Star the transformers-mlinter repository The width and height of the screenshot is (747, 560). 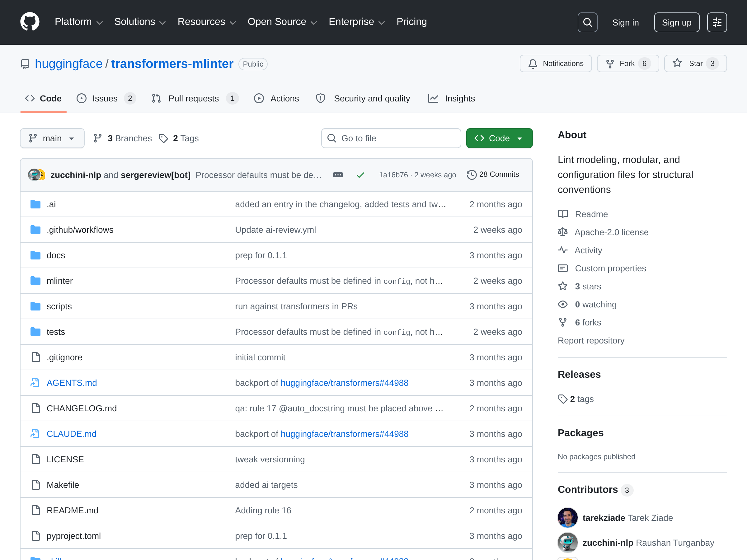coord(695,63)
